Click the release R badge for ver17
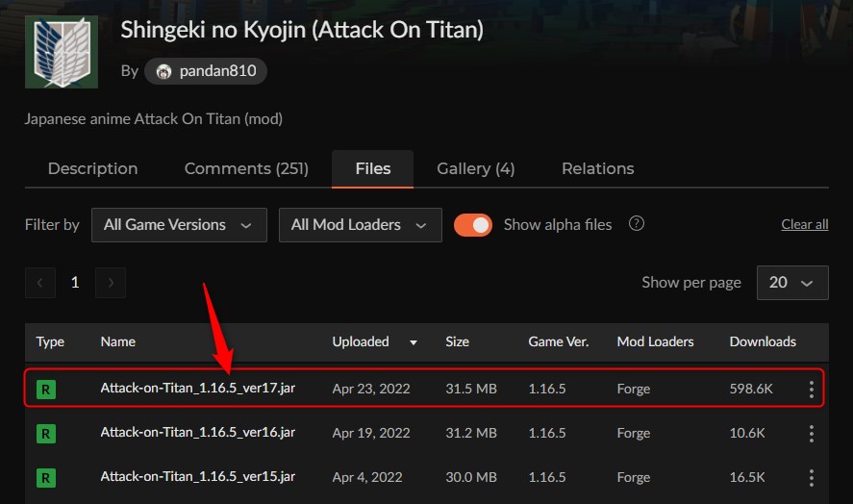This screenshot has height=504, width=853. coord(46,390)
